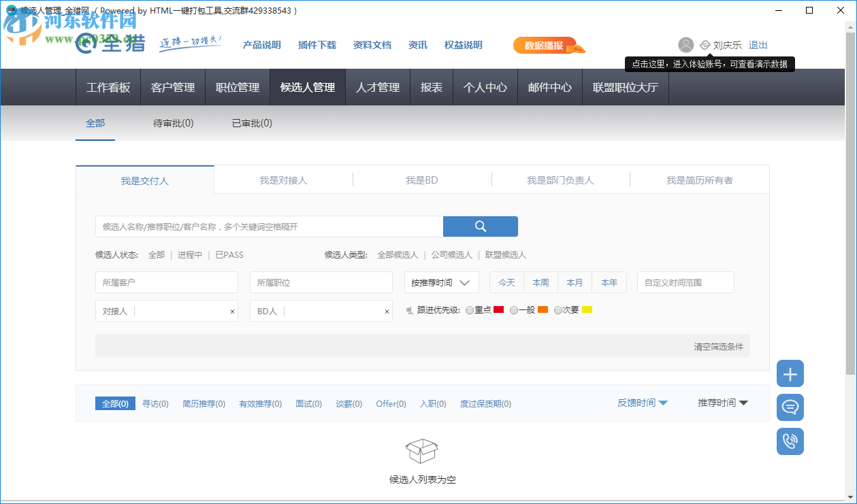The image size is (857, 504).
Task: Select the 次要 priority radio button
Action: [x=558, y=309]
